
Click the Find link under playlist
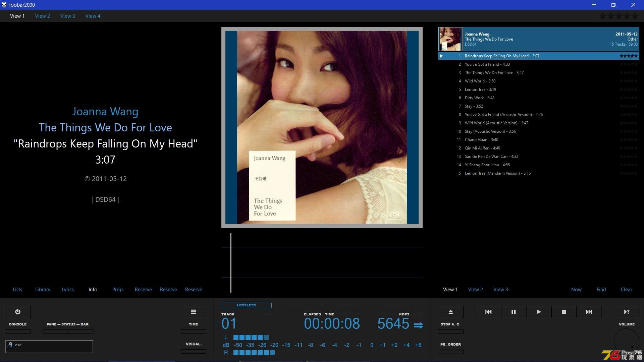(601, 289)
